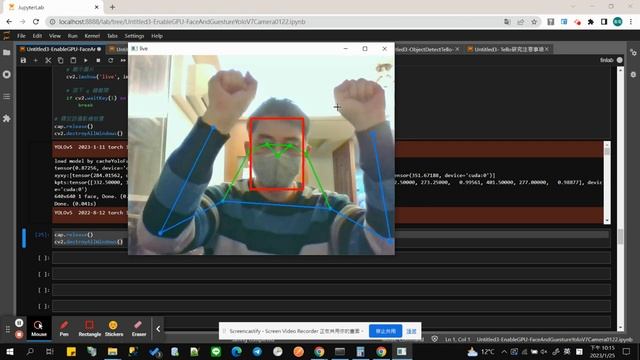Open the File menu

[21, 36]
